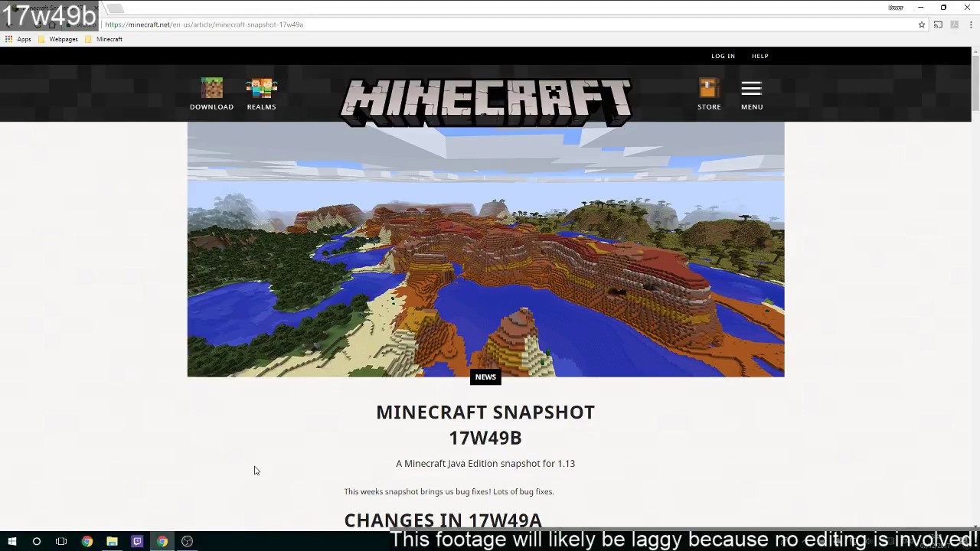Open the Minecraft bookmark folder
Image resolution: width=980 pixels, height=551 pixels.
point(104,39)
